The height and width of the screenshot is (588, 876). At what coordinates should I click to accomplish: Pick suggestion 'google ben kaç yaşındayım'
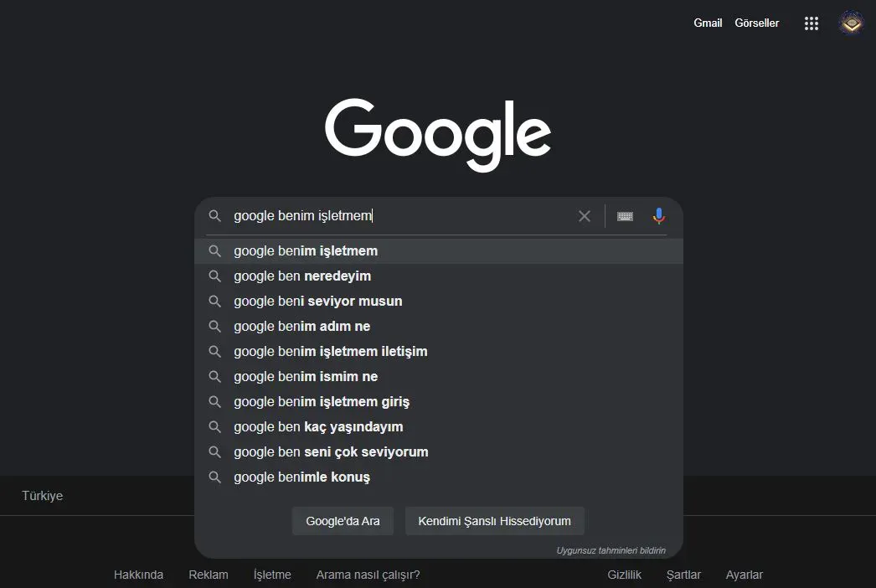[x=439, y=427]
